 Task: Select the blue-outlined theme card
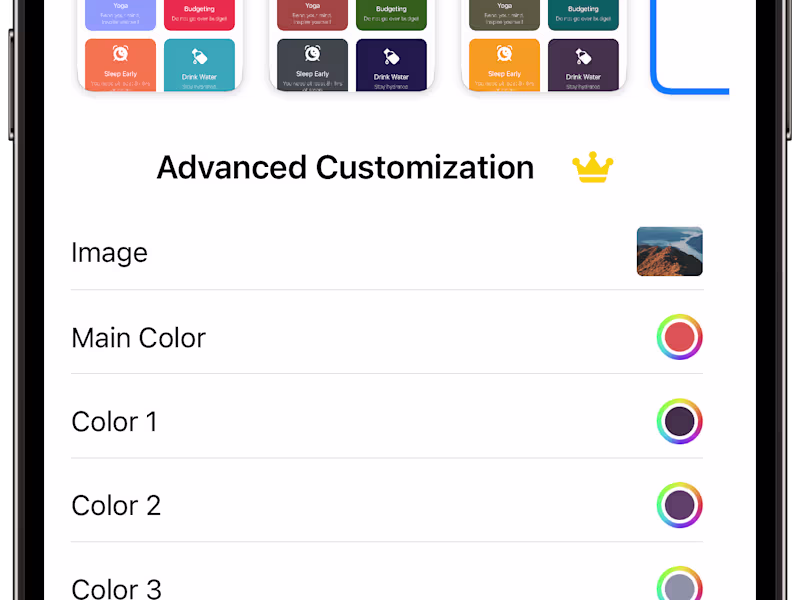pyautogui.click(x=690, y=47)
